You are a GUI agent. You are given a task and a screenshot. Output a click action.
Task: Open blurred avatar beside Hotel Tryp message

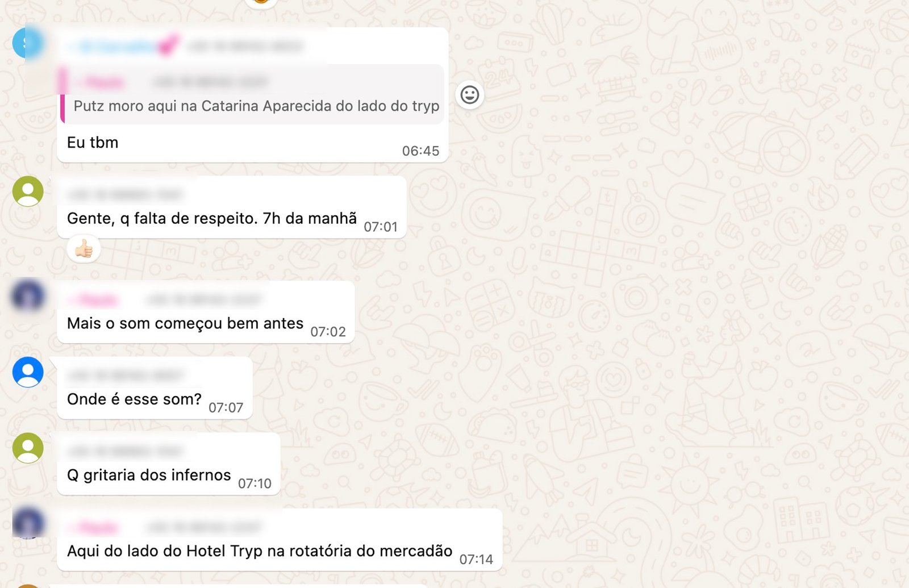click(28, 523)
